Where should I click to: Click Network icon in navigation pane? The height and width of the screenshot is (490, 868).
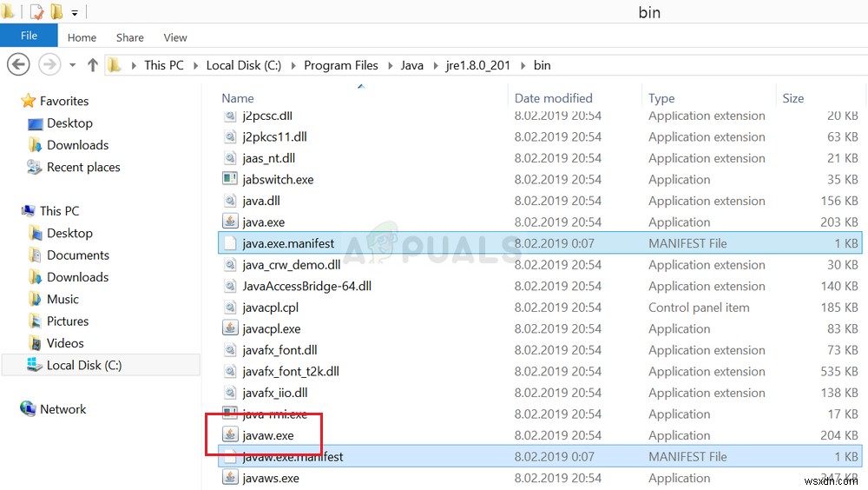tap(29, 408)
